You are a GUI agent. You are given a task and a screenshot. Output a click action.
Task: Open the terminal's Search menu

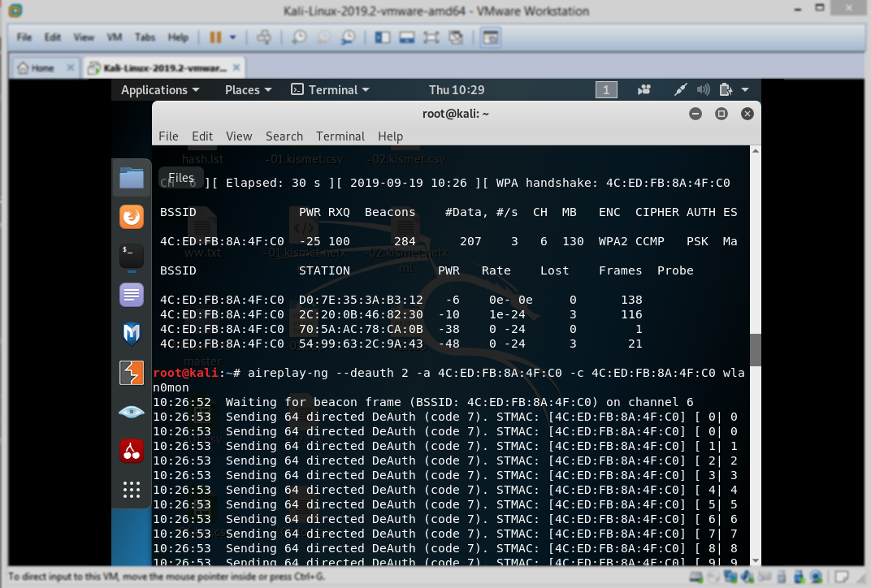284,136
